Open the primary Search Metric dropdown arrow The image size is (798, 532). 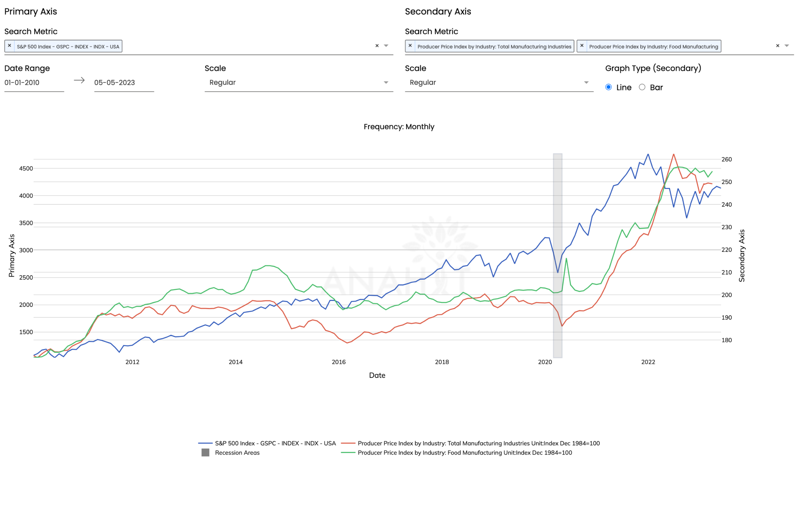(386, 46)
